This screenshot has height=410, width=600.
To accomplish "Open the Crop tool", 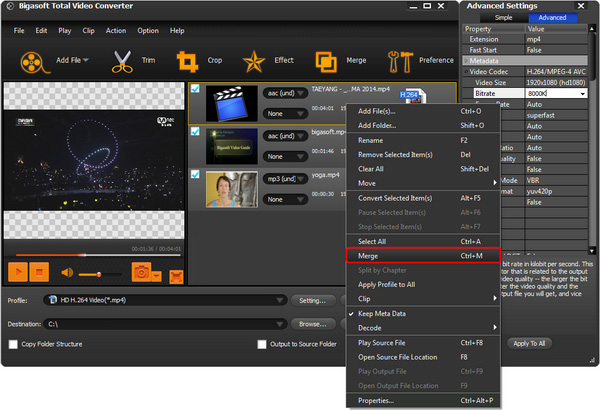I will (x=187, y=62).
